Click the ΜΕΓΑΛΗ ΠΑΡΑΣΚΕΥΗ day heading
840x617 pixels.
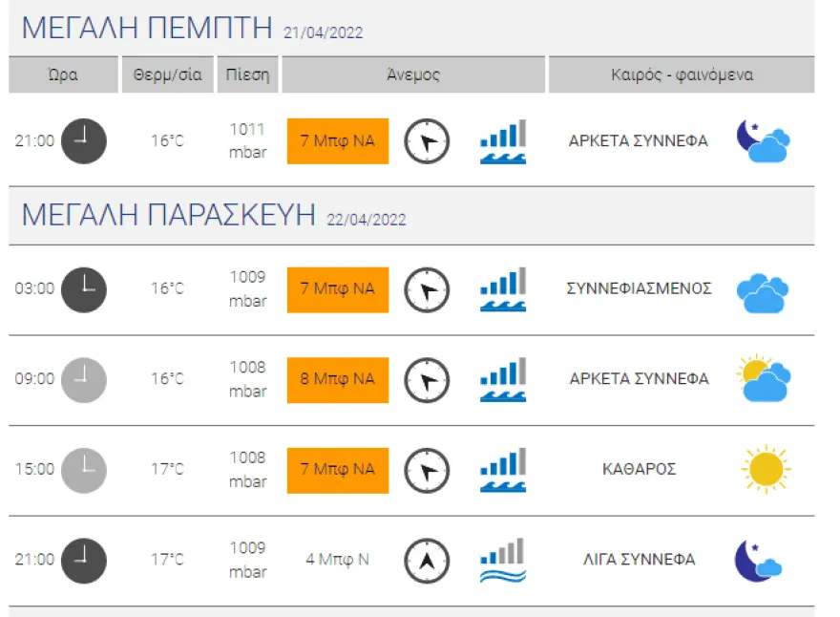click(169, 216)
